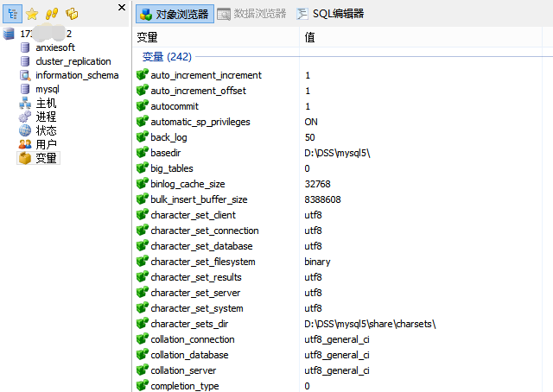
Task: Click the footprints history icon
Action: pyautogui.click(x=52, y=14)
